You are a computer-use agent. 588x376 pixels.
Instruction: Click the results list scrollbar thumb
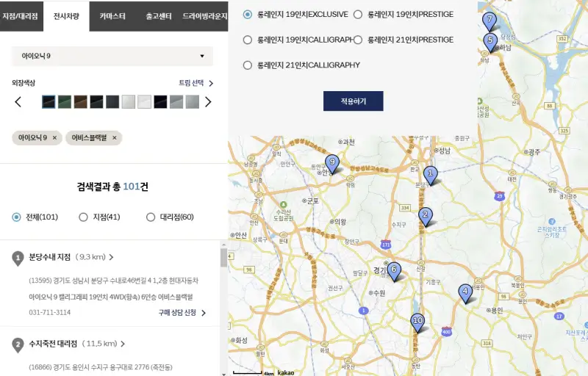(x=224, y=258)
